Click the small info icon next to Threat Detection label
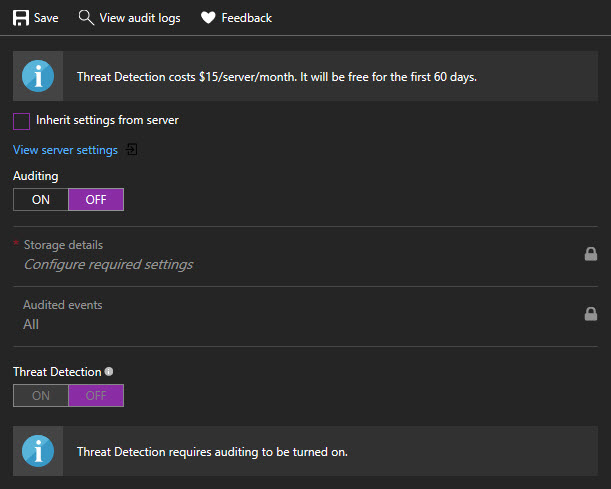 pyautogui.click(x=109, y=371)
